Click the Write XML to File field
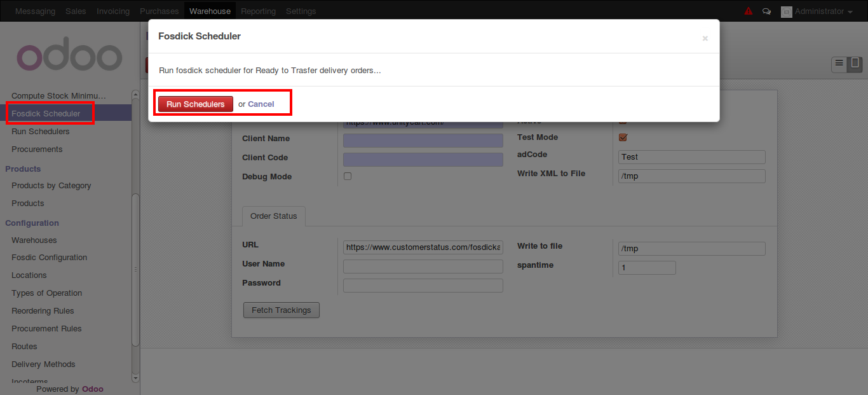The height and width of the screenshot is (395, 868). pyautogui.click(x=692, y=176)
